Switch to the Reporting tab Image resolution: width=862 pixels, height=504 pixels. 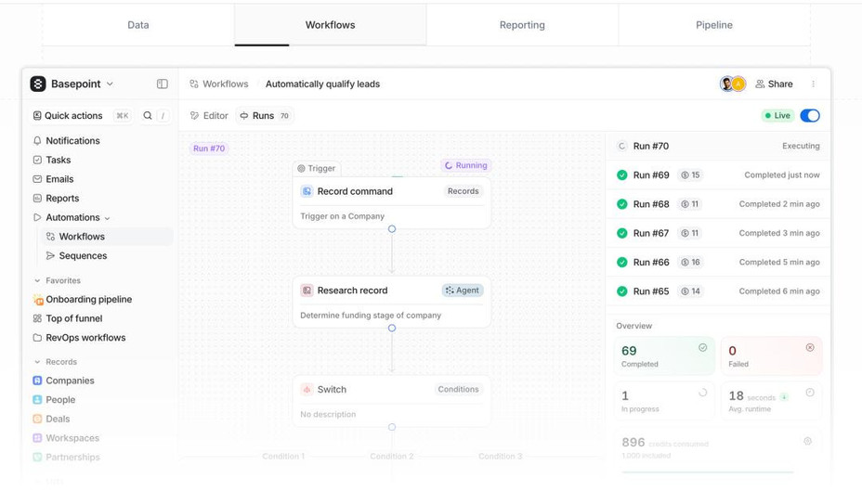click(522, 25)
